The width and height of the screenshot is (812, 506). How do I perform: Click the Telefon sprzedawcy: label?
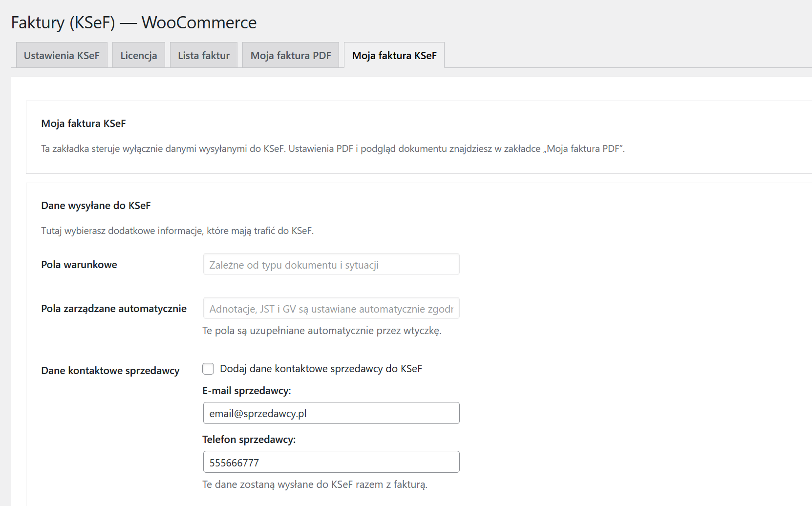click(x=249, y=440)
